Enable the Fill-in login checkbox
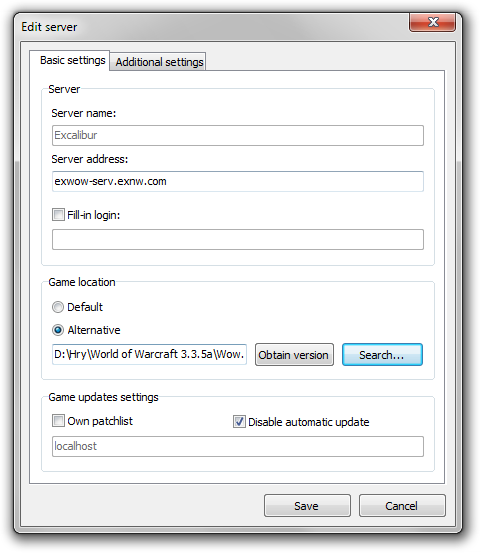481x553 pixels. [58, 214]
